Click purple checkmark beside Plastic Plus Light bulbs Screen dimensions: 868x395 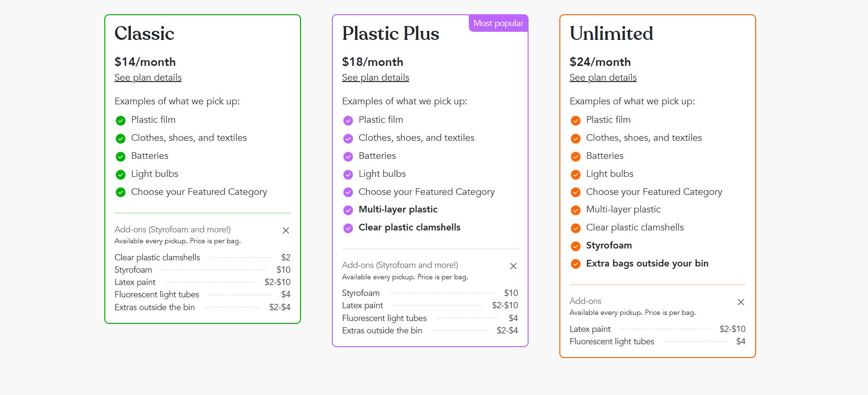tap(348, 175)
